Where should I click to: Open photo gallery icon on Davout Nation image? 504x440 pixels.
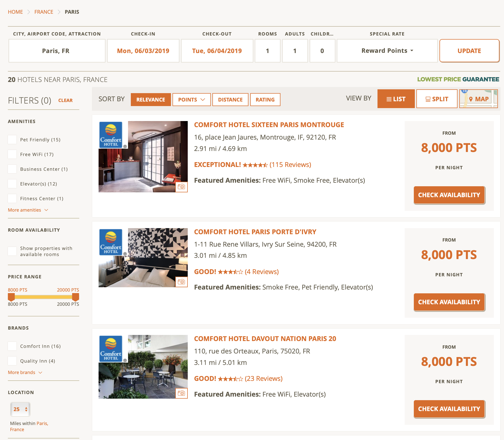[x=181, y=393]
